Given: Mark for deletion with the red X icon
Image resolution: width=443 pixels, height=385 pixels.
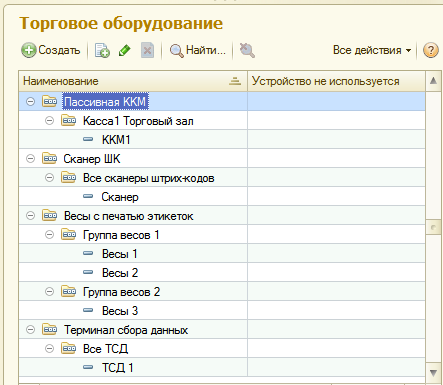Looking at the screenshot, I should point(147,51).
